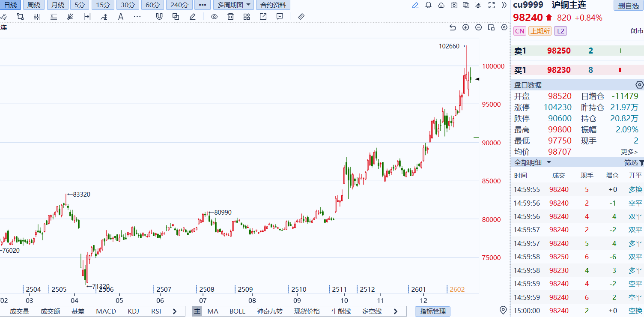
Task: Select the magnet snap drawing tool
Action: (x=159, y=17)
